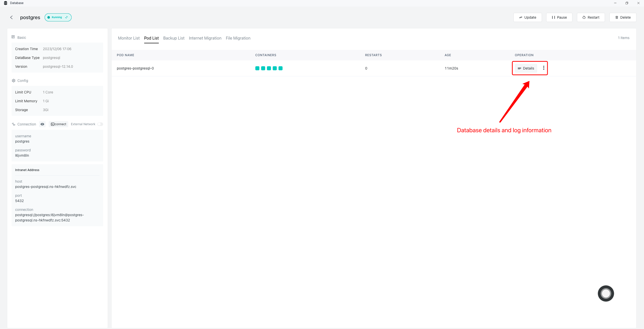Open the terminal connect button
This screenshot has width=644, height=329.
click(x=58, y=124)
